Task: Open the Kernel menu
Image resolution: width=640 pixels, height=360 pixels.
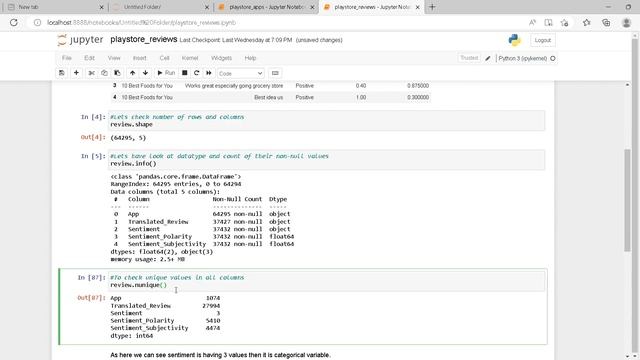Action: pos(190,58)
